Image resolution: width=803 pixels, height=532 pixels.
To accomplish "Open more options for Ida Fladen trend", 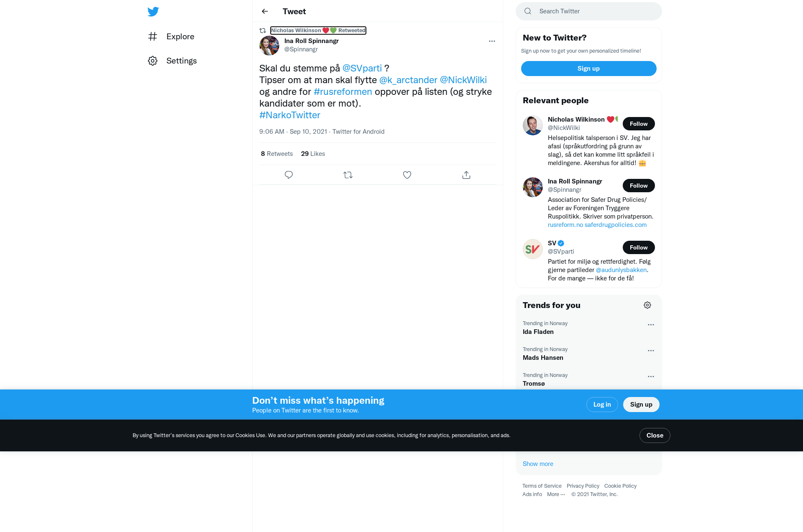I will [651, 325].
